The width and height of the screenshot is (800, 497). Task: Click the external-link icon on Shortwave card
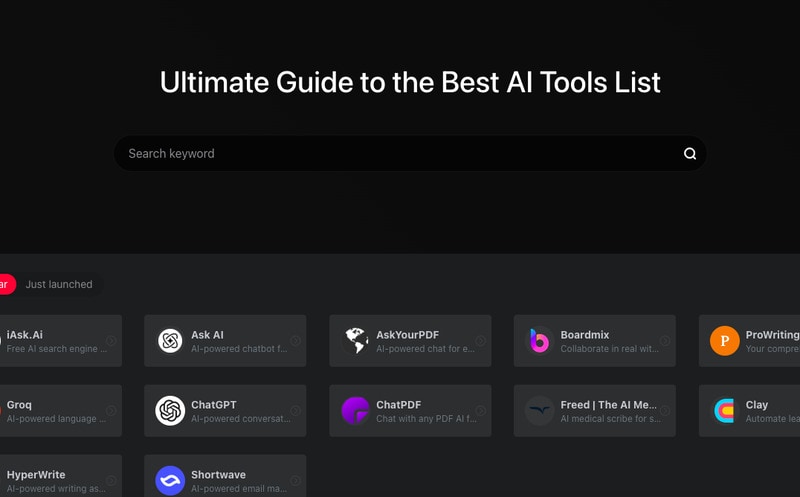point(296,481)
